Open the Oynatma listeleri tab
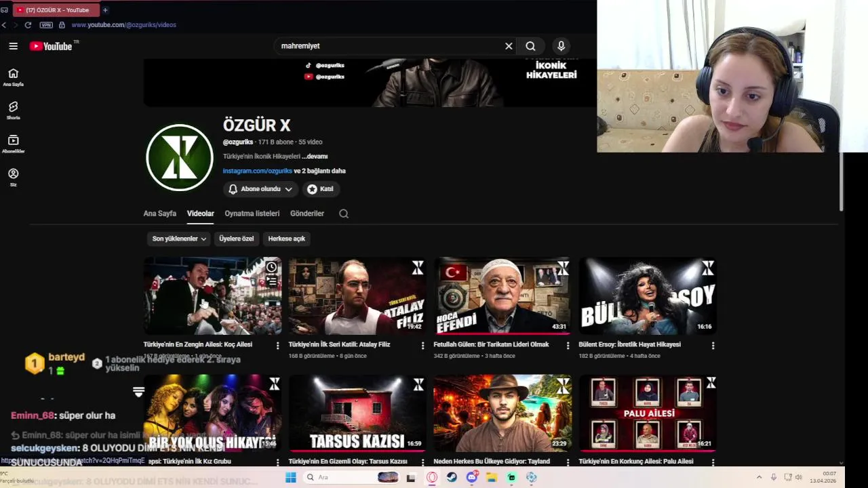Image resolution: width=868 pixels, height=488 pixels. (252, 213)
